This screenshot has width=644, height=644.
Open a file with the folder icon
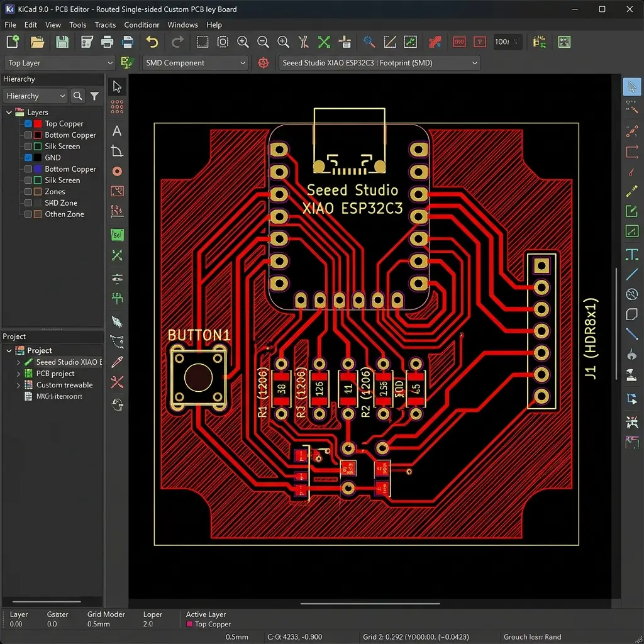(x=37, y=42)
